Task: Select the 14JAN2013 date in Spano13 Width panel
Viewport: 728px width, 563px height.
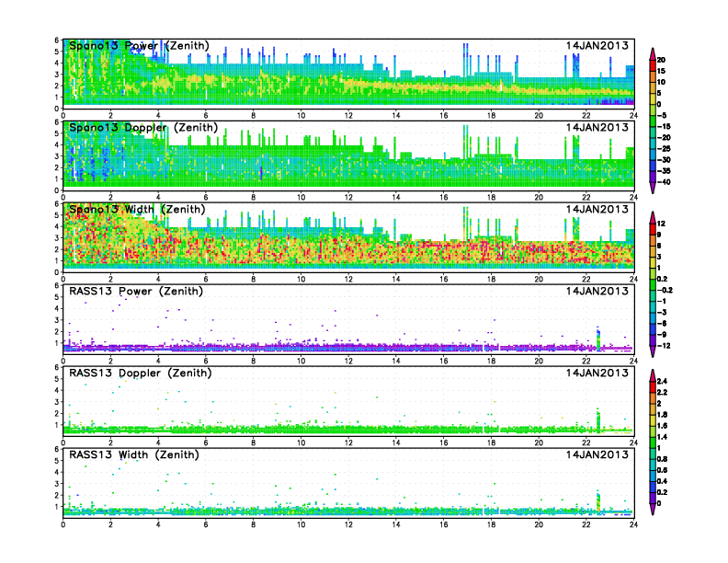Action: point(597,209)
